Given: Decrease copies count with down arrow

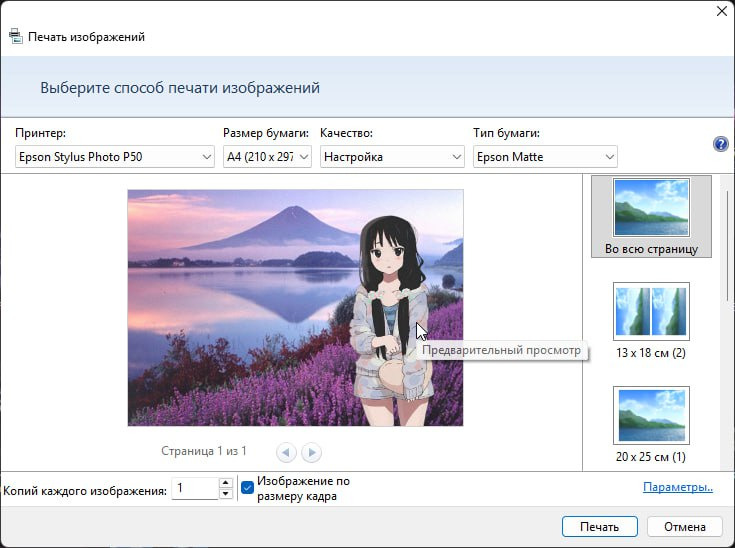Looking at the screenshot, I should 225,493.
